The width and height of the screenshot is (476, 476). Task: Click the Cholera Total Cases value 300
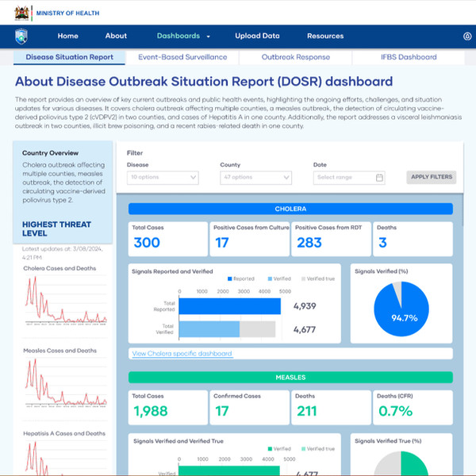pos(147,243)
